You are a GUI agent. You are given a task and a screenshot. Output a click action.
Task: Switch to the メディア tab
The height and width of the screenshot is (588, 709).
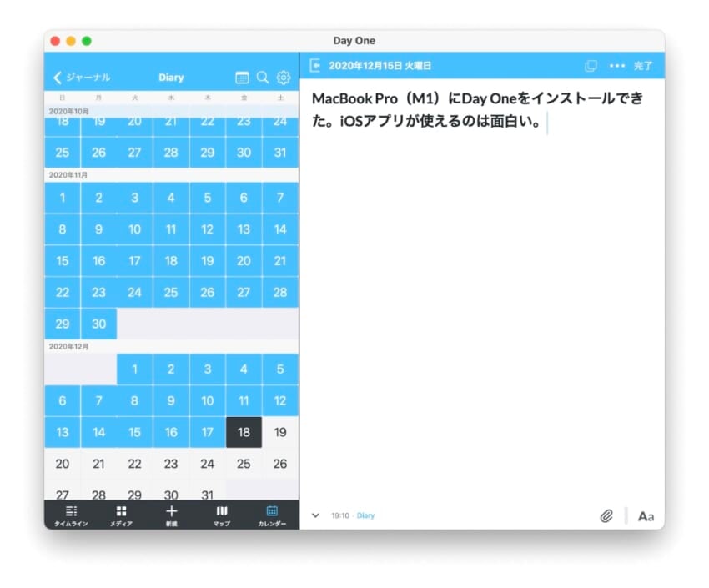click(x=121, y=515)
